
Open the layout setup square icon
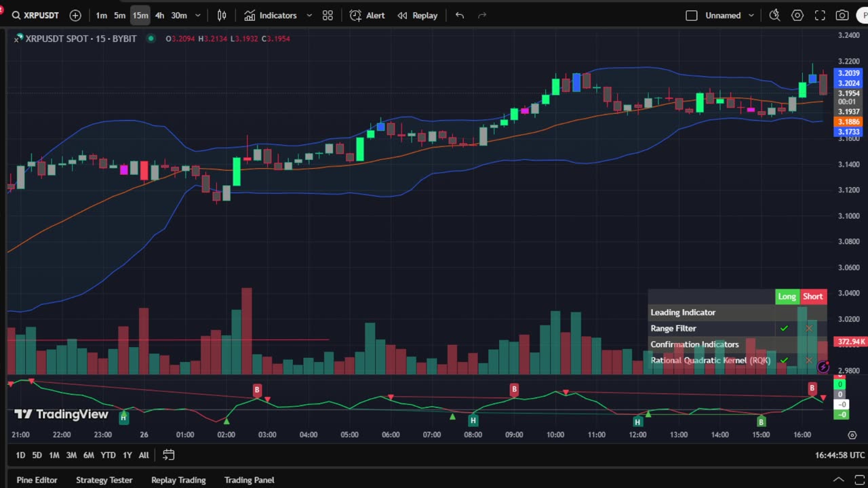tap(692, 15)
